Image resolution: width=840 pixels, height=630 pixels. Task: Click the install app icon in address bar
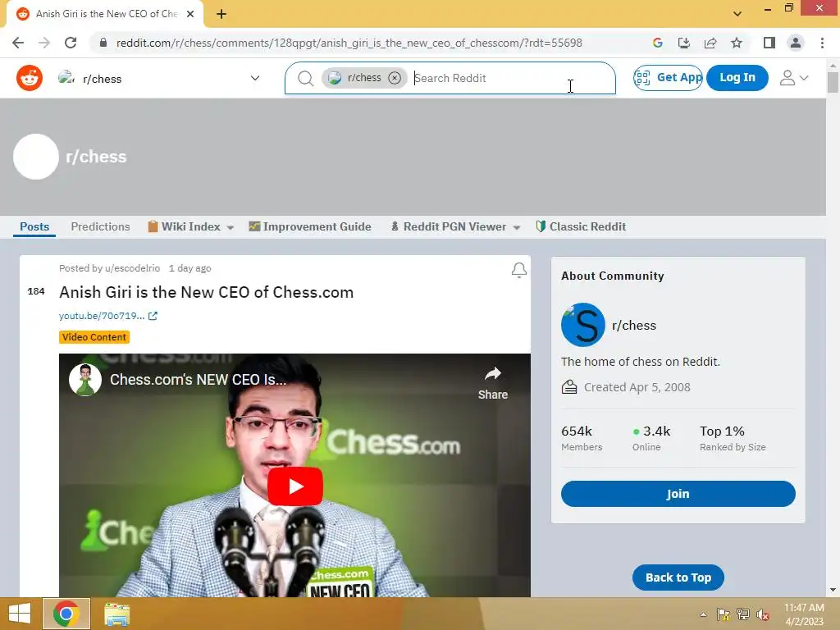pos(683,43)
